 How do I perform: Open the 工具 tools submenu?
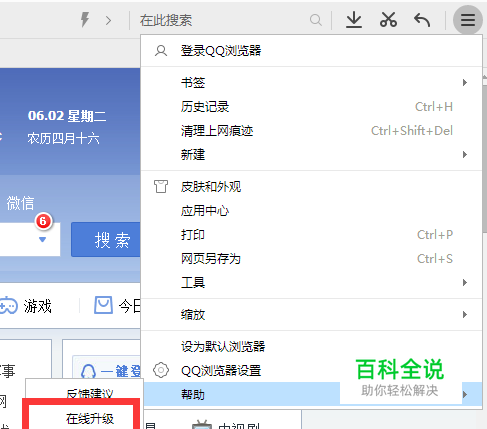click(312, 283)
